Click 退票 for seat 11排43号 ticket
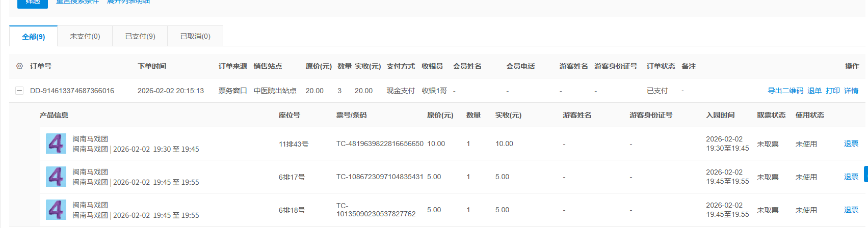The height and width of the screenshot is (228, 868). tap(851, 144)
